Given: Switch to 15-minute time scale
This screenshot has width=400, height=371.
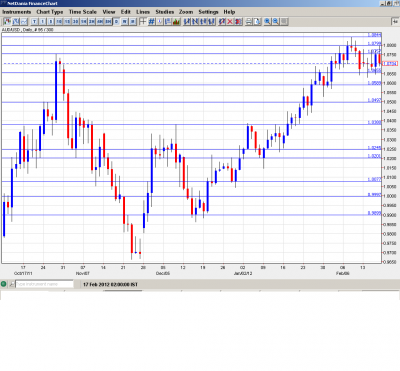Looking at the screenshot, I should click(67, 22).
